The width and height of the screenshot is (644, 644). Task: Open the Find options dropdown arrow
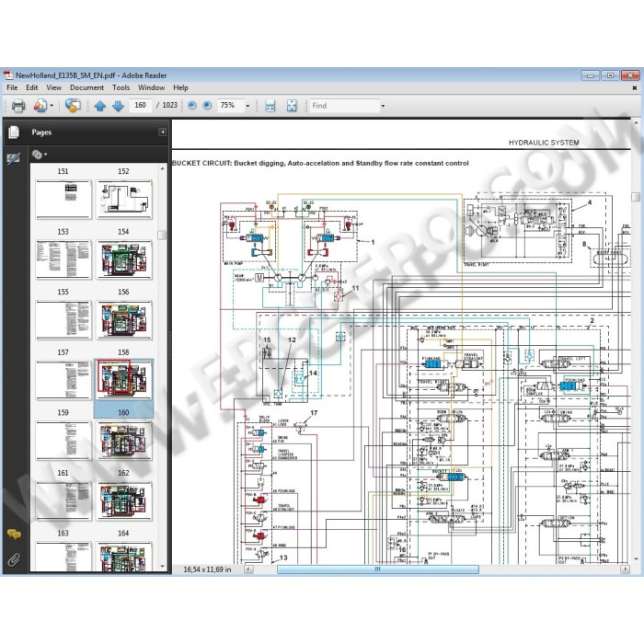383,106
